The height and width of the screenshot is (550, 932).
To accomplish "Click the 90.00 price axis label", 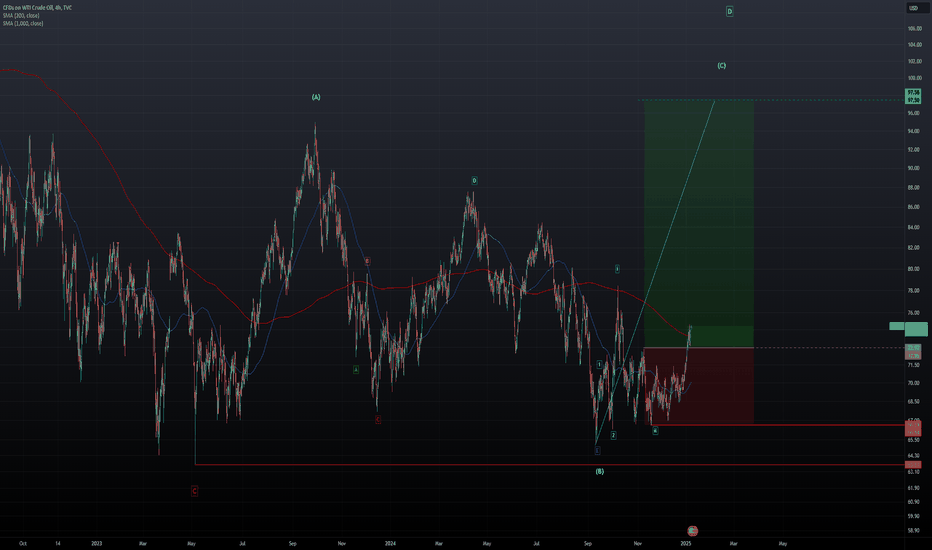I will [x=914, y=168].
